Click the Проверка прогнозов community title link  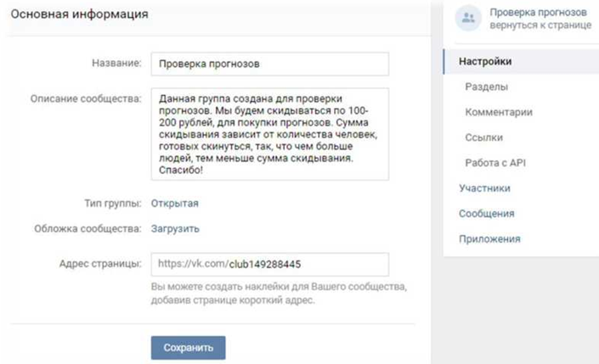[x=538, y=12]
